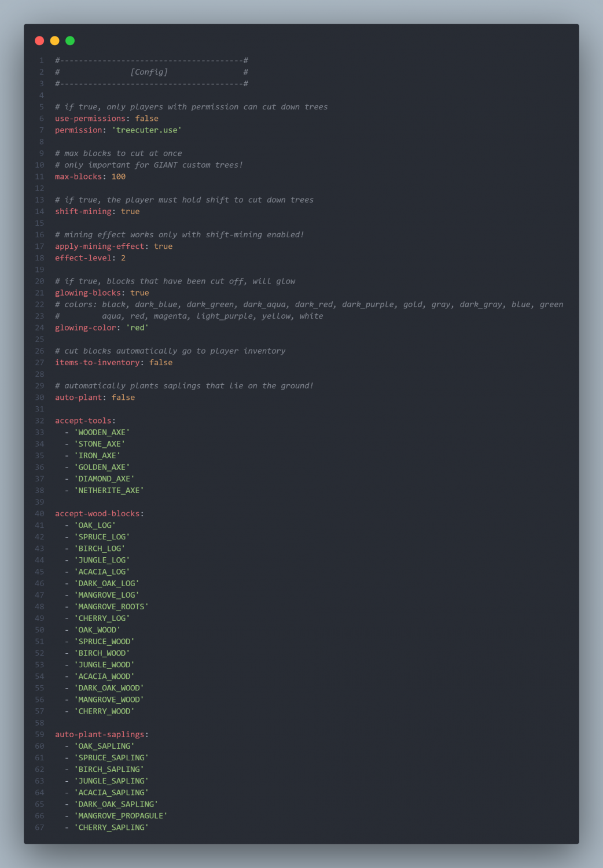Click the red close window control
603x868 pixels.
click(x=39, y=41)
